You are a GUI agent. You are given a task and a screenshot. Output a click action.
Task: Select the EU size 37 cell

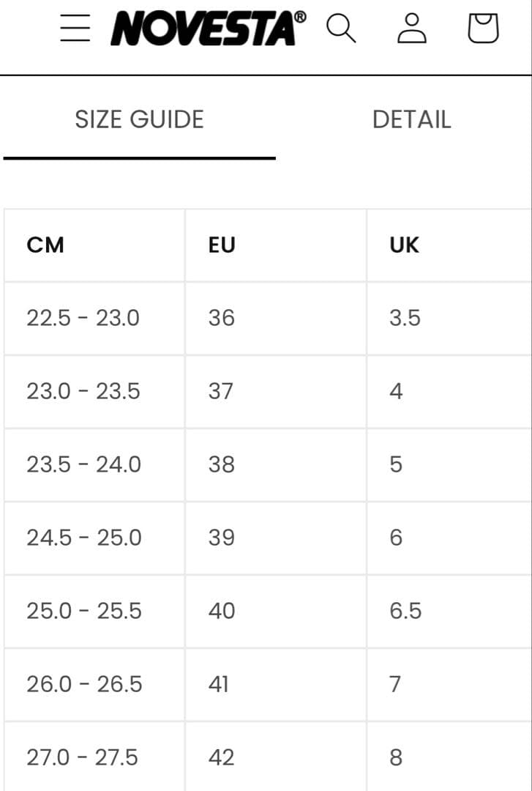221,391
